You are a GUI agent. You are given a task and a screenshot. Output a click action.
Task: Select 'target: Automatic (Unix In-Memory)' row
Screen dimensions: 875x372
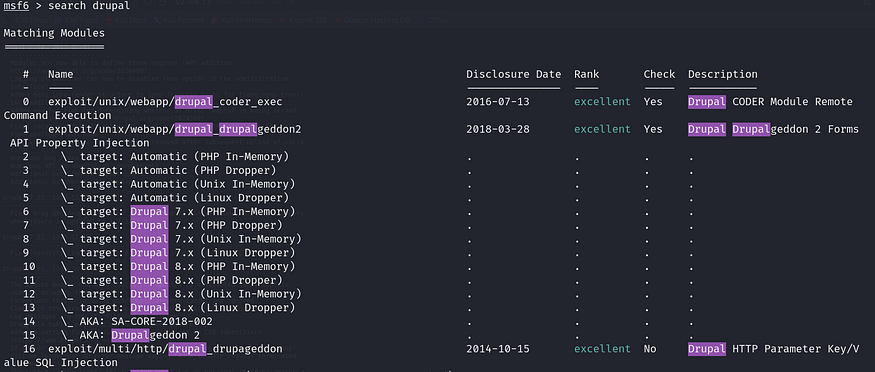[x=178, y=183]
